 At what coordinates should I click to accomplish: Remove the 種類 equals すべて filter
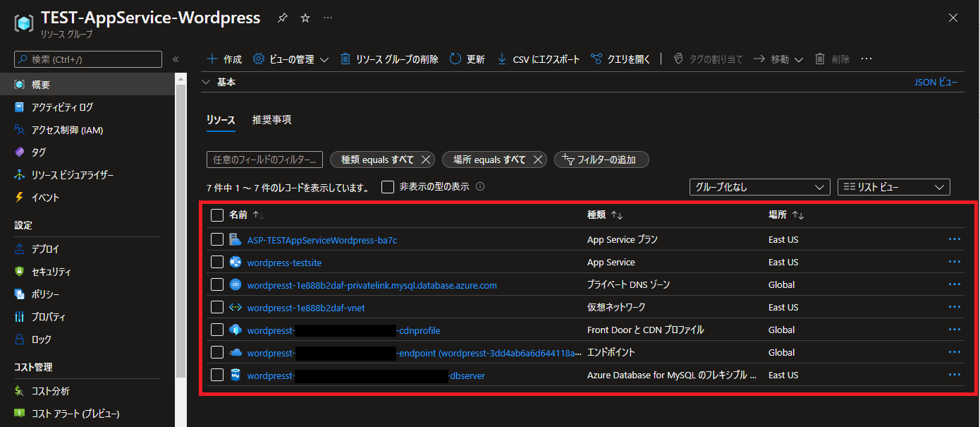(x=426, y=160)
